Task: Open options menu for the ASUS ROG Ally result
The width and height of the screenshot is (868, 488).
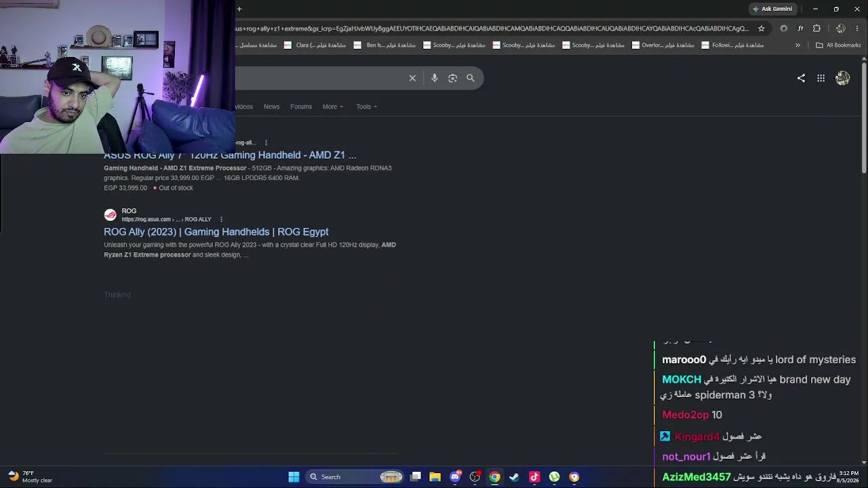Action: (266, 143)
